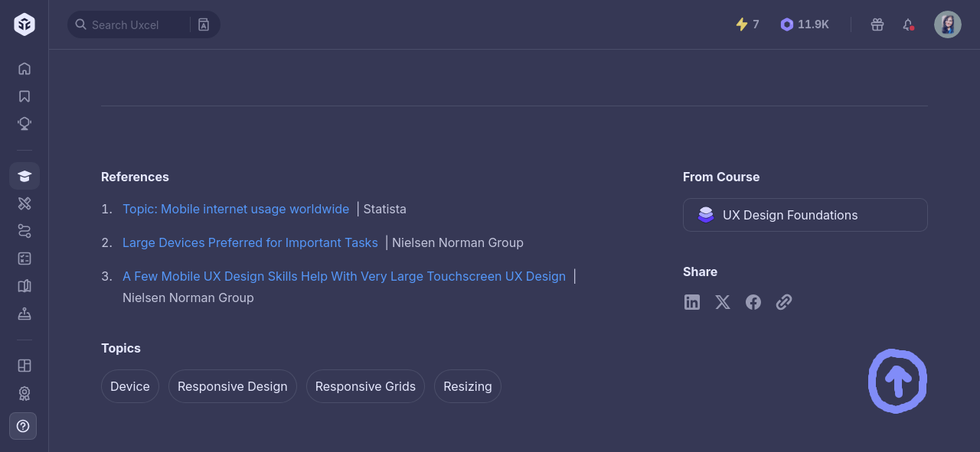Open the notifications bell icon
This screenshot has height=452, width=980.
point(908,24)
